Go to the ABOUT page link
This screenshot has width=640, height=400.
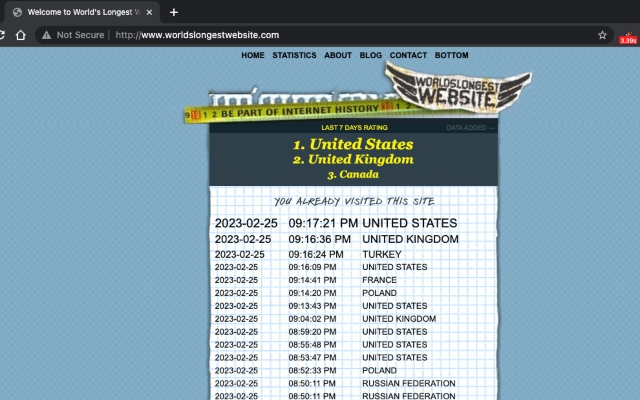pos(338,56)
